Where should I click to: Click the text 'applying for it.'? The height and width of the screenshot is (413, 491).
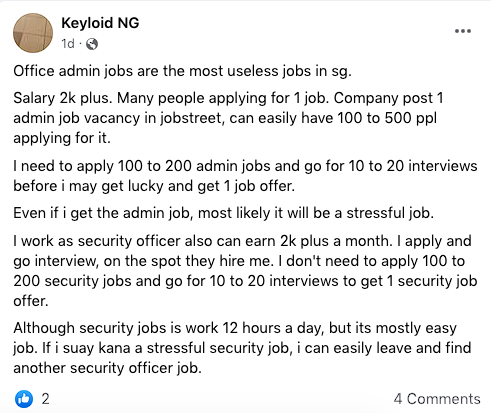62,138
